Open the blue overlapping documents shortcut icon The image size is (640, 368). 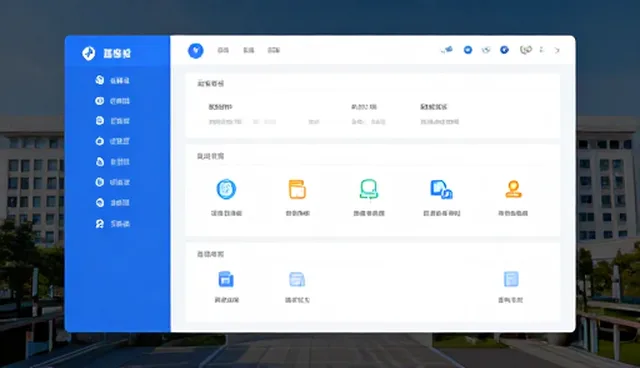click(x=441, y=189)
